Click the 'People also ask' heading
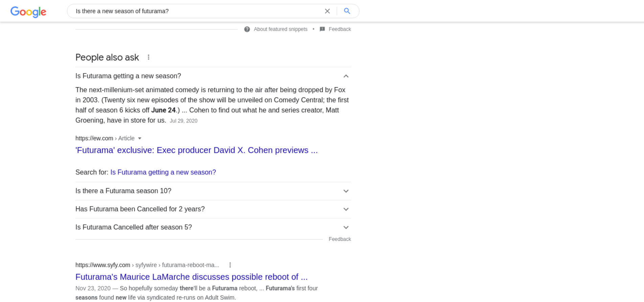This screenshot has height=302, width=644. [107, 57]
